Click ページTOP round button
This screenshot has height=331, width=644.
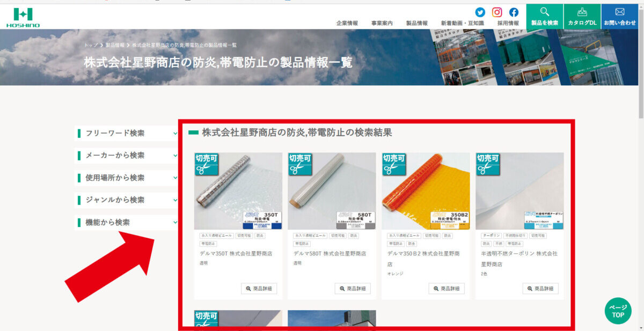click(618, 311)
